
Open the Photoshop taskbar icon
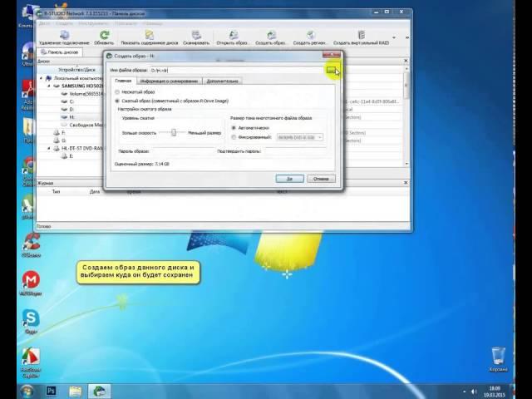point(51,391)
